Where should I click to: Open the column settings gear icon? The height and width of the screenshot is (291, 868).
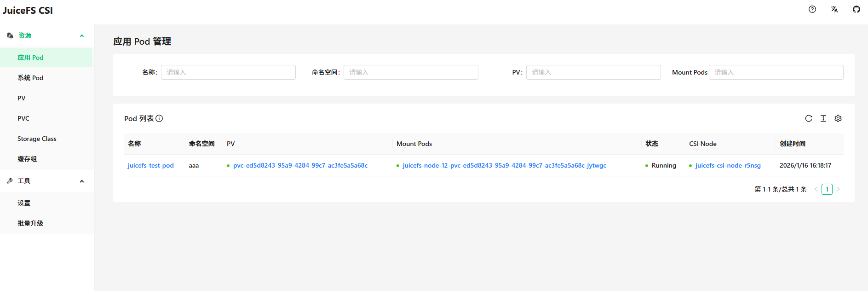coord(838,118)
